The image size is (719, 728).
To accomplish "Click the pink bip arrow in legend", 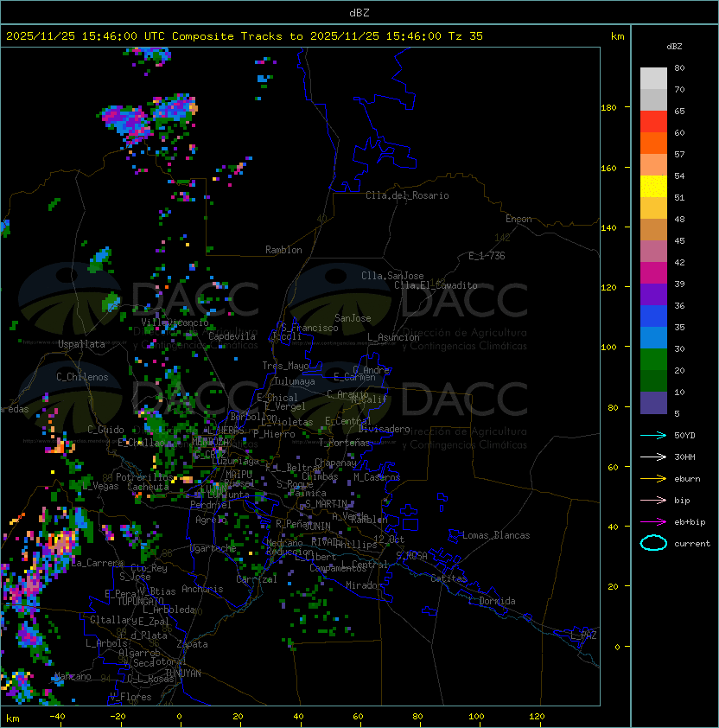I will point(653,500).
